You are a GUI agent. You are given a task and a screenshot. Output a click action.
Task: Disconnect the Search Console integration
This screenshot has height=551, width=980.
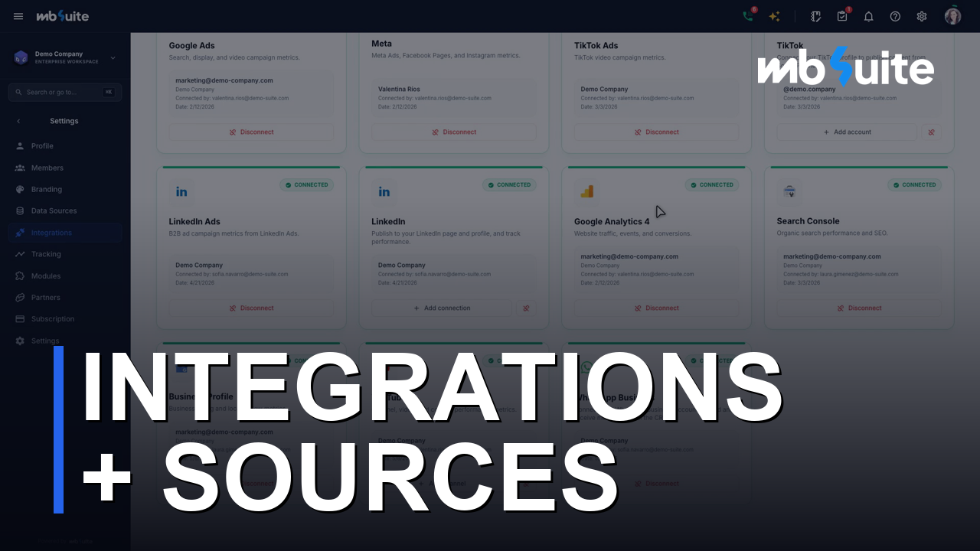click(x=859, y=308)
